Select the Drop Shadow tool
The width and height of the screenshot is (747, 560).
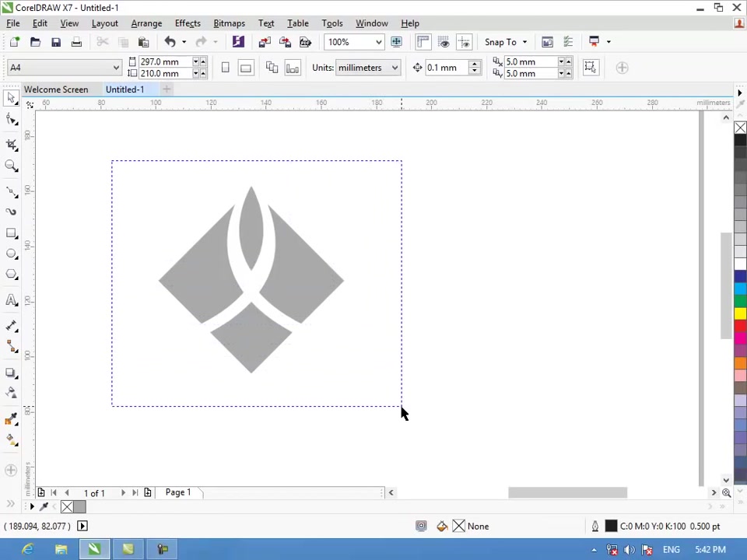(x=11, y=373)
